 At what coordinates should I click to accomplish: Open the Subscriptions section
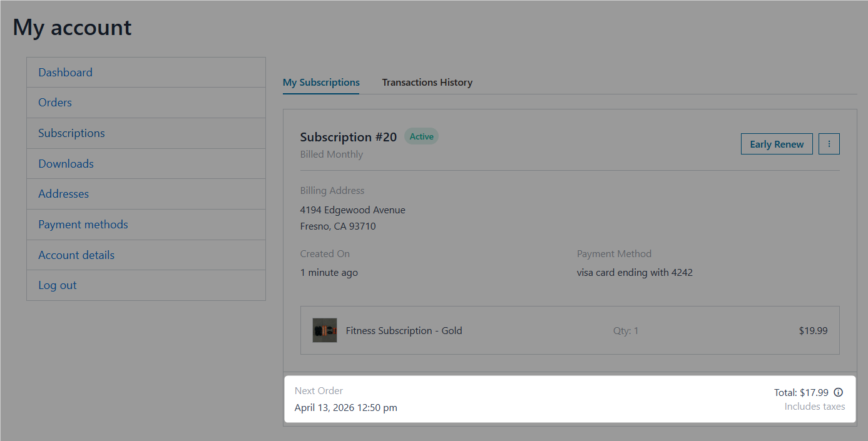(x=71, y=133)
